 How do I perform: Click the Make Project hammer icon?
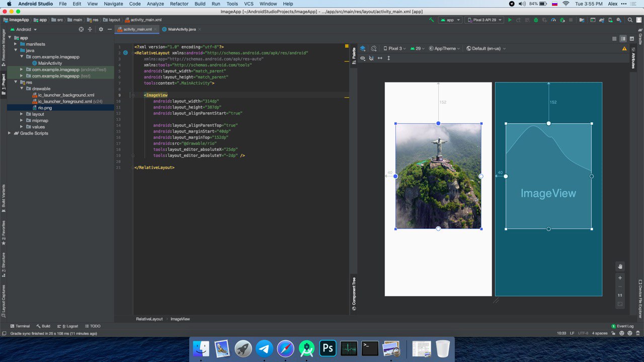[x=431, y=20]
